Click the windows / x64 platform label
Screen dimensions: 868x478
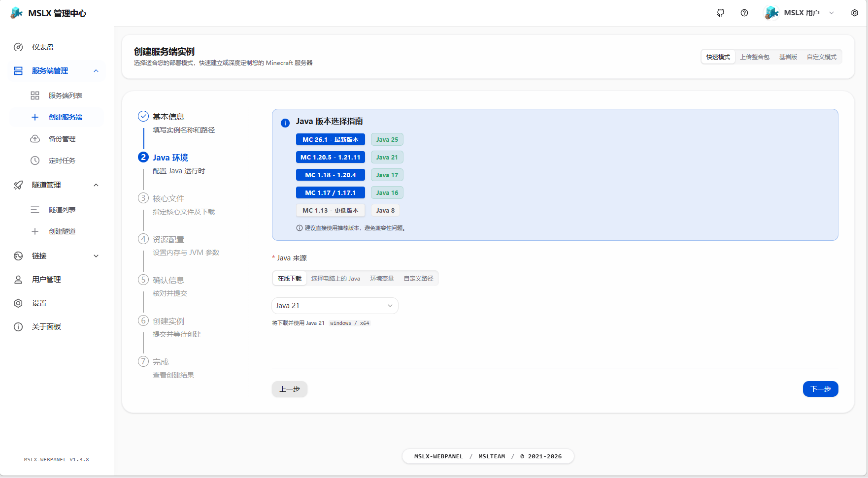coord(350,323)
